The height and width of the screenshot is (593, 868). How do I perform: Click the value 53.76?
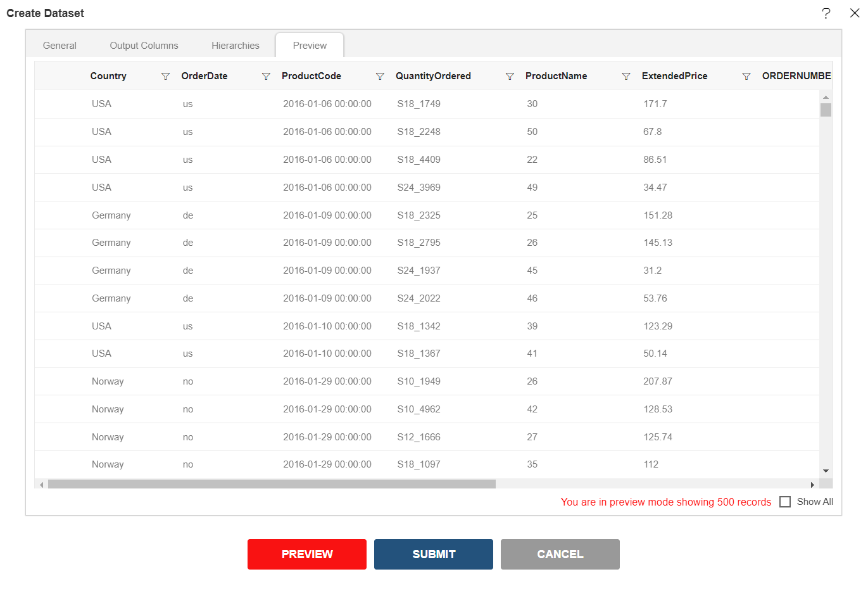[655, 298]
